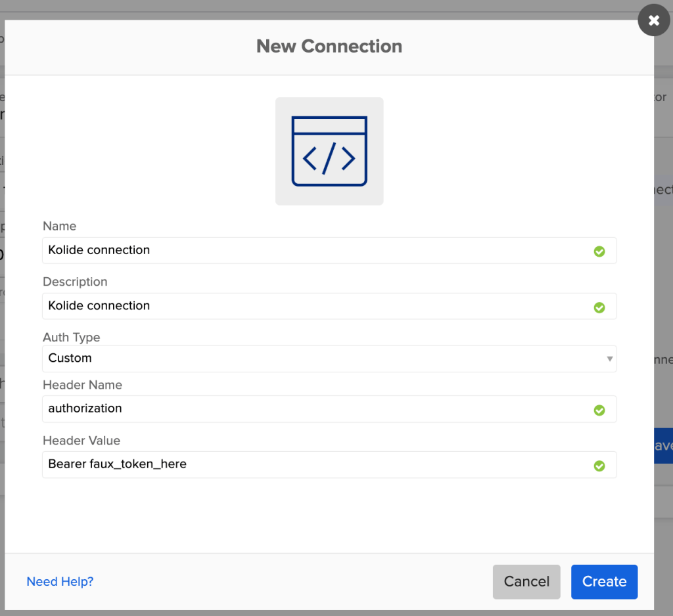Click green checkmark in the Name field
Viewport: 673px width, 616px height.
click(x=599, y=251)
